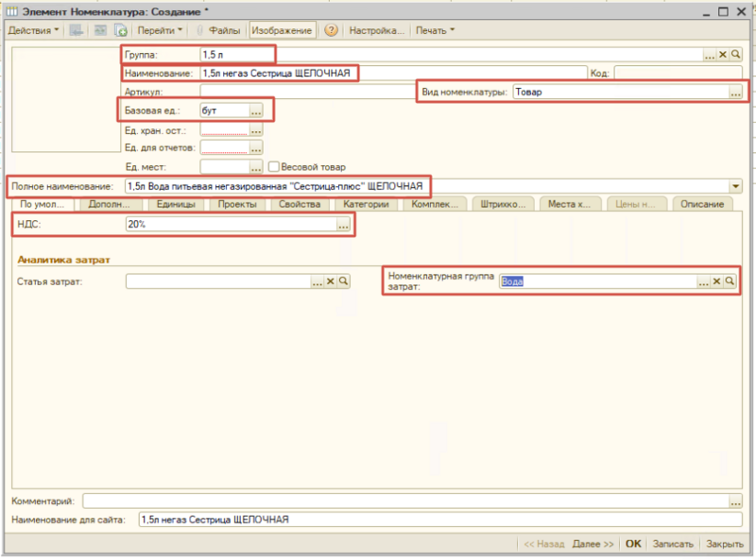756x560 pixels.
Task: Enable the Весовой товар checkbox
Action: (273, 167)
